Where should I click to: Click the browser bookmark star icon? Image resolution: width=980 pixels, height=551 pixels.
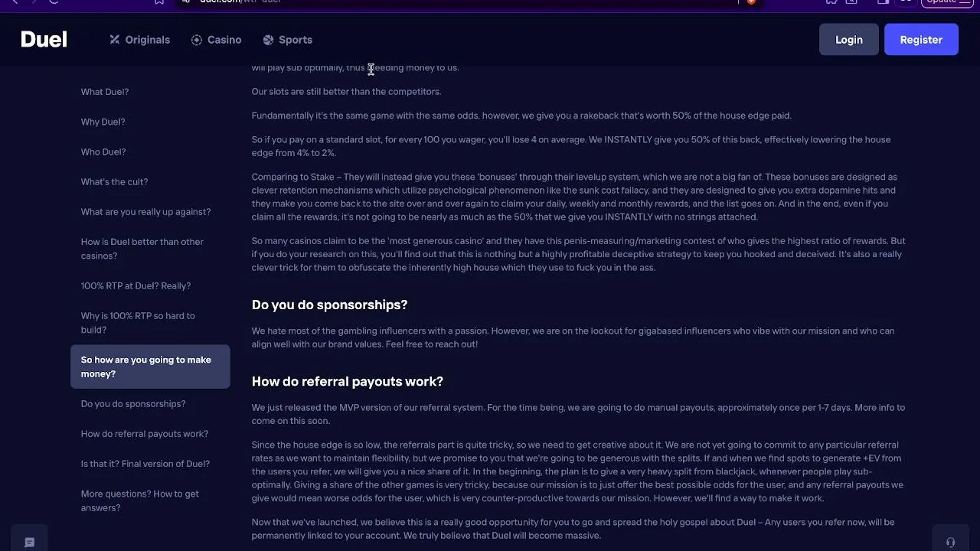click(x=159, y=2)
